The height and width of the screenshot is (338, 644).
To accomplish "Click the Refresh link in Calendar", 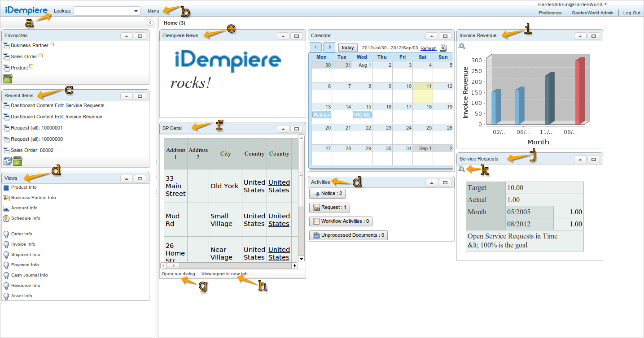I will 428,48.
